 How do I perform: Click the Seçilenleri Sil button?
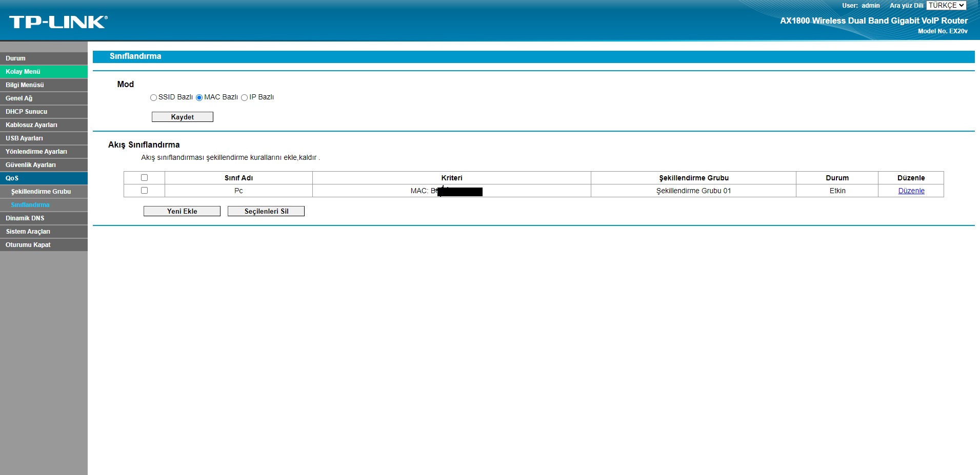coord(266,211)
